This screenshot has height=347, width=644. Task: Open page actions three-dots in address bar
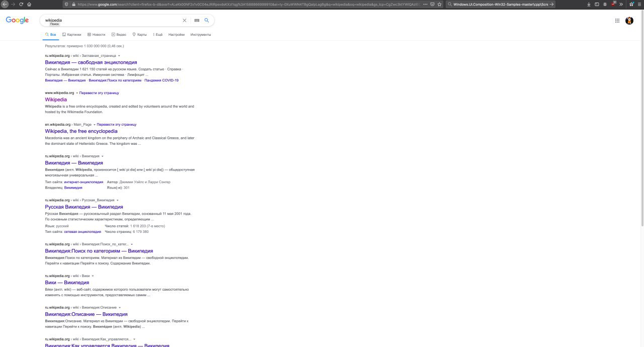click(x=426, y=4)
